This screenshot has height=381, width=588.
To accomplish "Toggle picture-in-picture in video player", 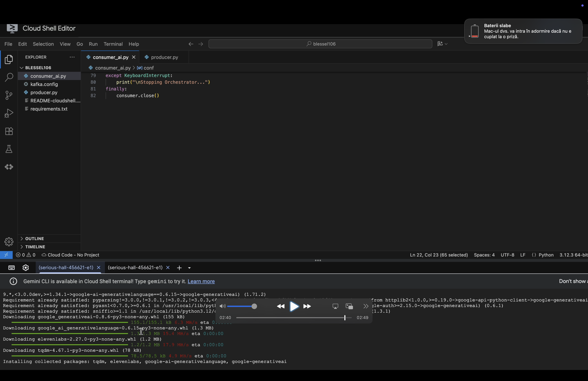I will click(349, 306).
